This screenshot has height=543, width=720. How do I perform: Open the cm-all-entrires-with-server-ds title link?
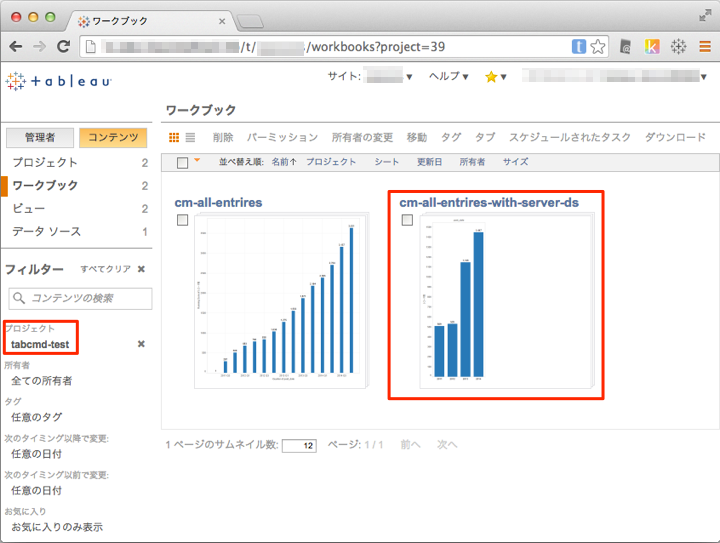click(x=489, y=202)
